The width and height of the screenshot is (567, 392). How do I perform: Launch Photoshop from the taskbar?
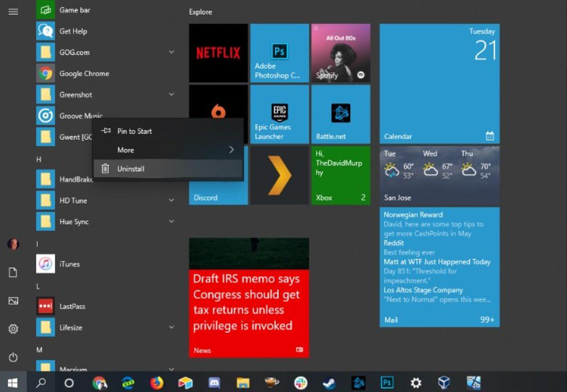387,383
